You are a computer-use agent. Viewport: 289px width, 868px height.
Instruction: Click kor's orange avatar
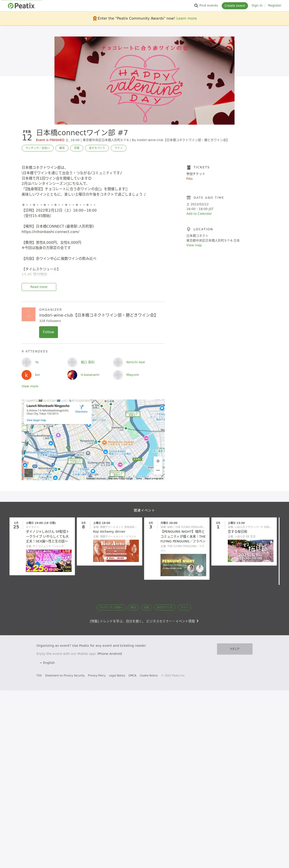click(x=27, y=375)
